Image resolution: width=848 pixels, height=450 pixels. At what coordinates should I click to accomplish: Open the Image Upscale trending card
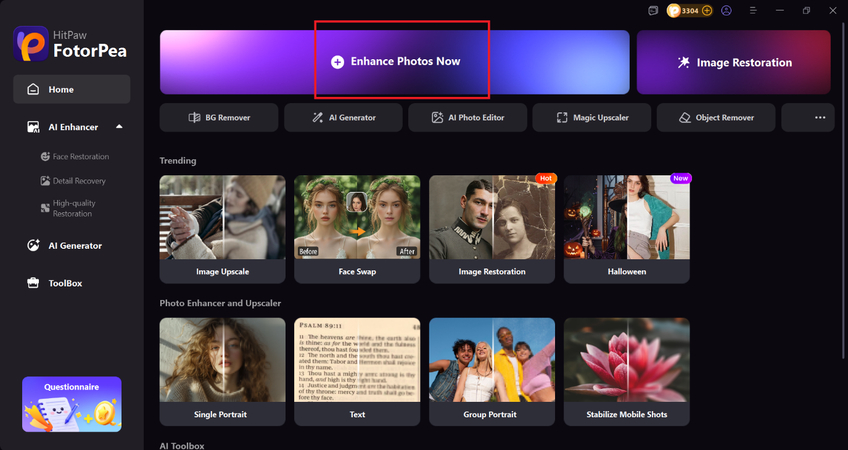click(222, 229)
